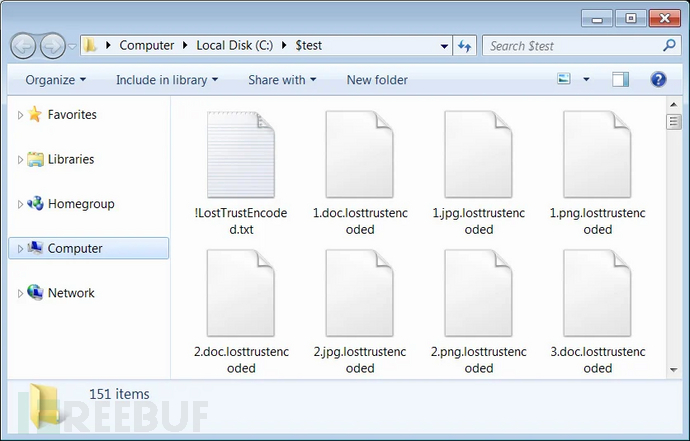Open the Organize dropdown menu
The image size is (690, 441).
[x=55, y=80]
